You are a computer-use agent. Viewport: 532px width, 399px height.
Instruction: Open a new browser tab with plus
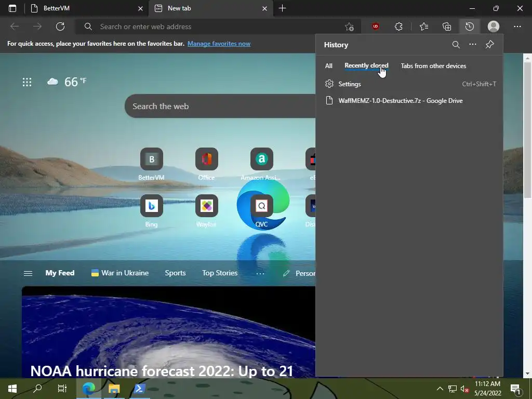coord(282,8)
